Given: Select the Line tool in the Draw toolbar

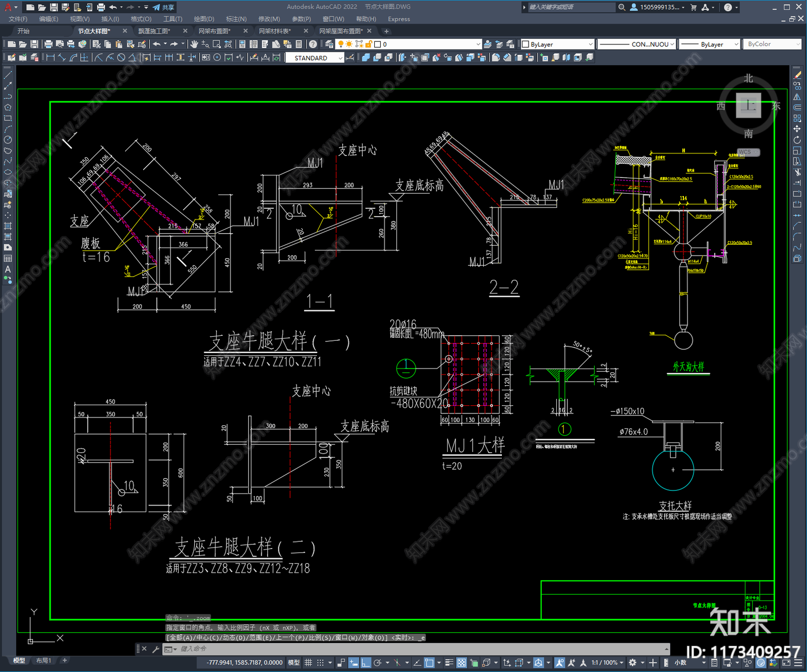Looking at the screenshot, I should tap(8, 75).
